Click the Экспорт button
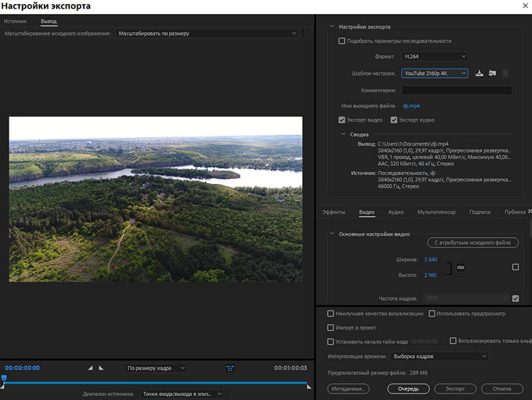532x400 pixels. [456, 389]
